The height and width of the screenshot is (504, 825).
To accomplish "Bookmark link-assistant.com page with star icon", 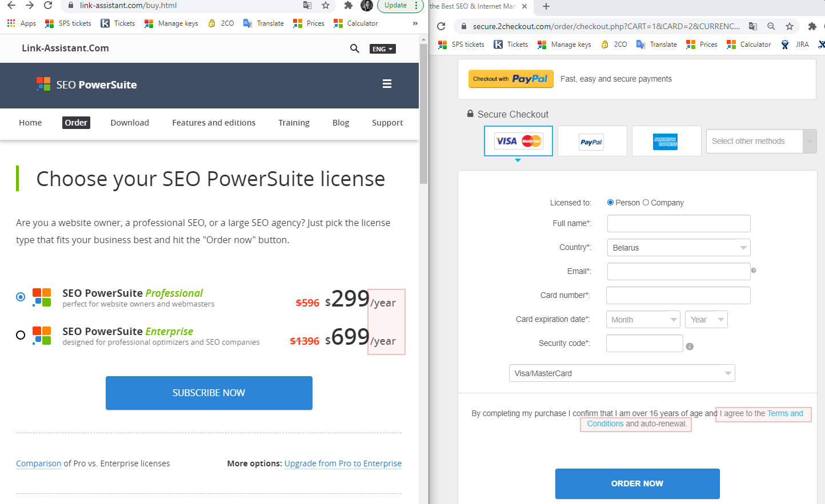I will (x=326, y=5).
